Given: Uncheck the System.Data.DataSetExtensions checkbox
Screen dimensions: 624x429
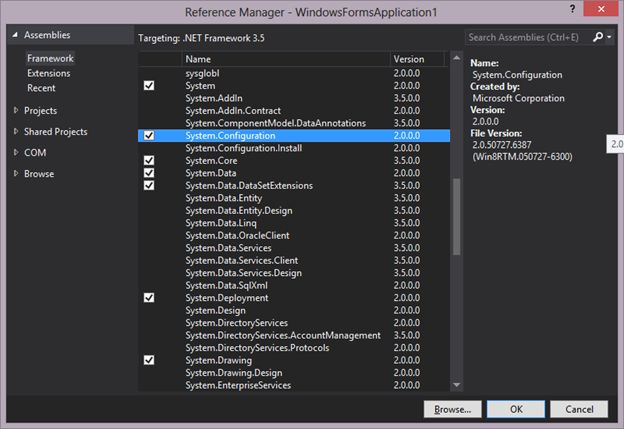Looking at the screenshot, I should (149, 185).
